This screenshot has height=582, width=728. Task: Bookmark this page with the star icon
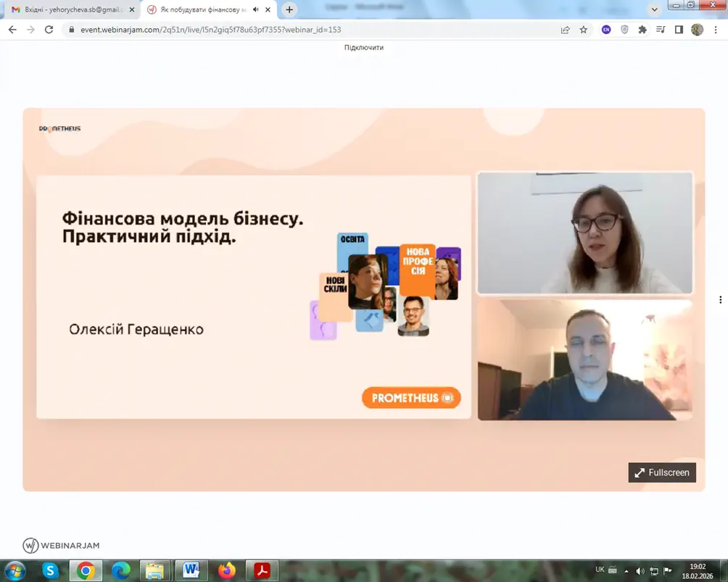click(x=584, y=30)
